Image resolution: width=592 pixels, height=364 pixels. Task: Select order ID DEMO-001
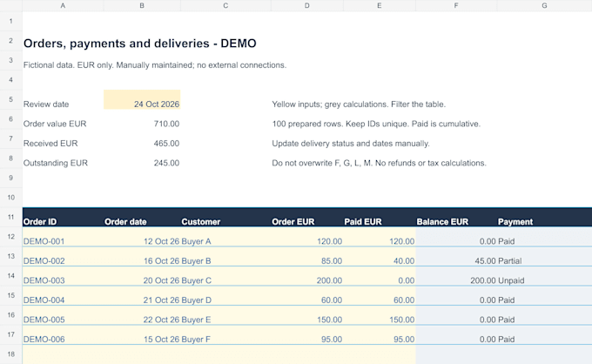tap(44, 241)
